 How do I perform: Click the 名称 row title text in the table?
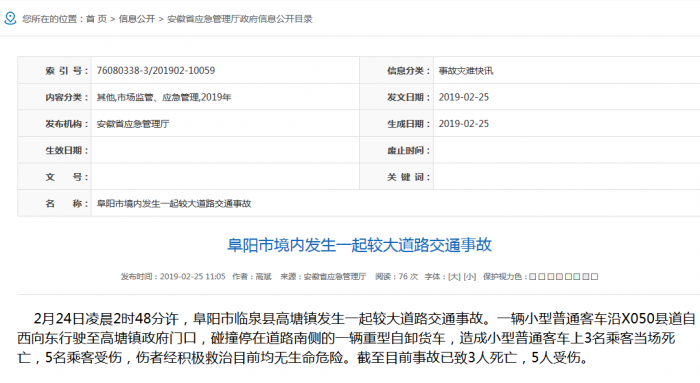(x=174, y=204)
